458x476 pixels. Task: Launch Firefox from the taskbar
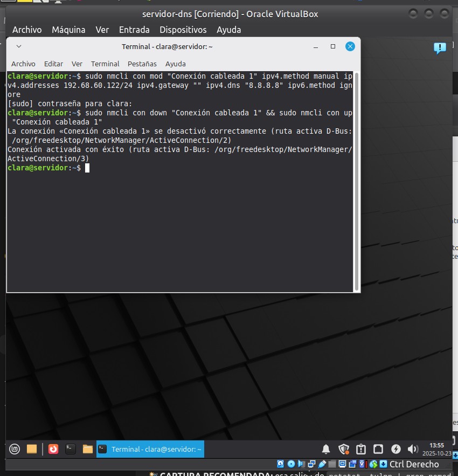53,449
